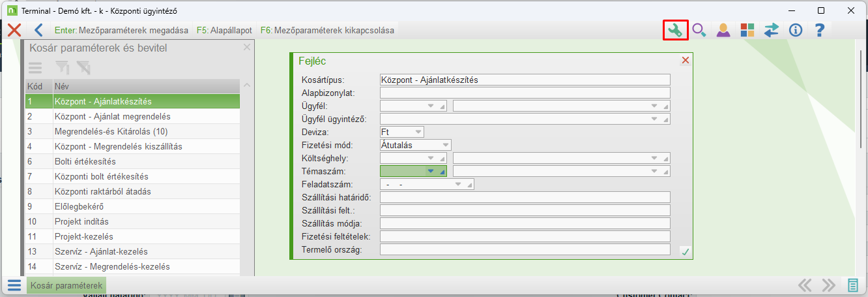Screen dimensions: 868x297
Task: Close the Fejléc panel
Action: [685, 61]
